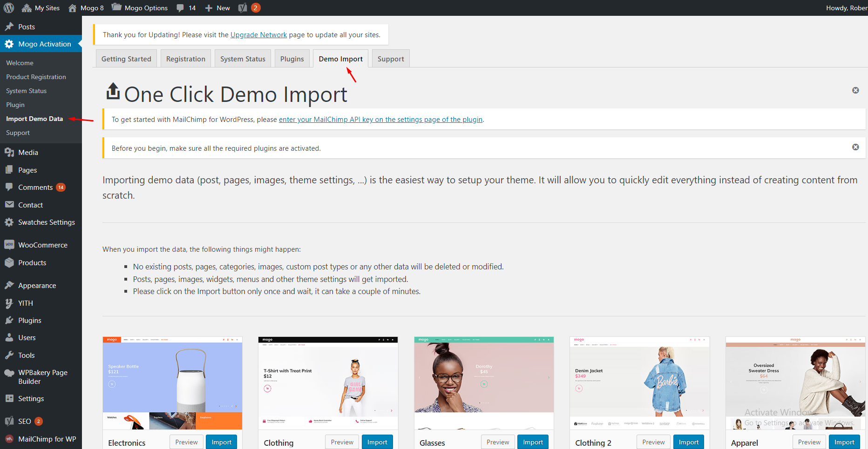The width and height of the screenshot is (868, 449).
Task: Import the Glasses demo
Action: tap(533, 442)
